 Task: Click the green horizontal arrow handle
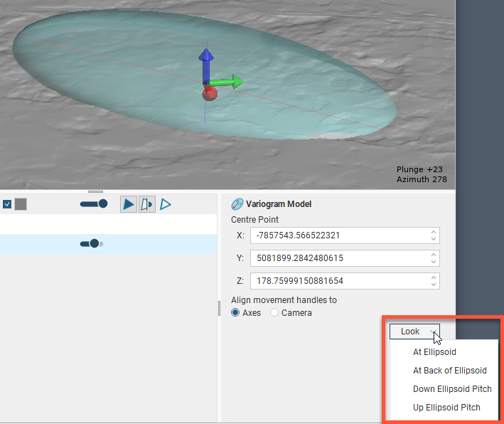[227, 82]
